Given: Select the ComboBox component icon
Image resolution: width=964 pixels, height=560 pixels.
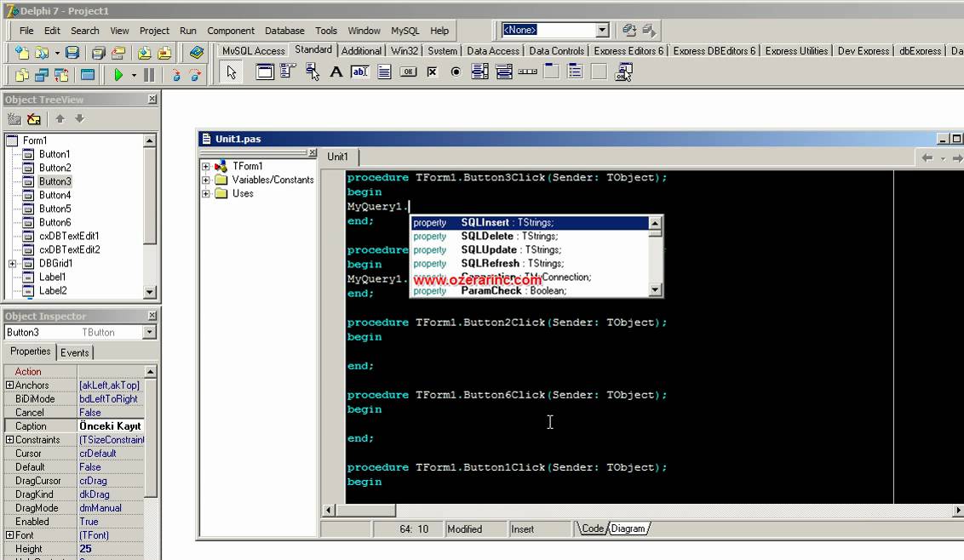Looking at the screenshot, I should point(503,72).
